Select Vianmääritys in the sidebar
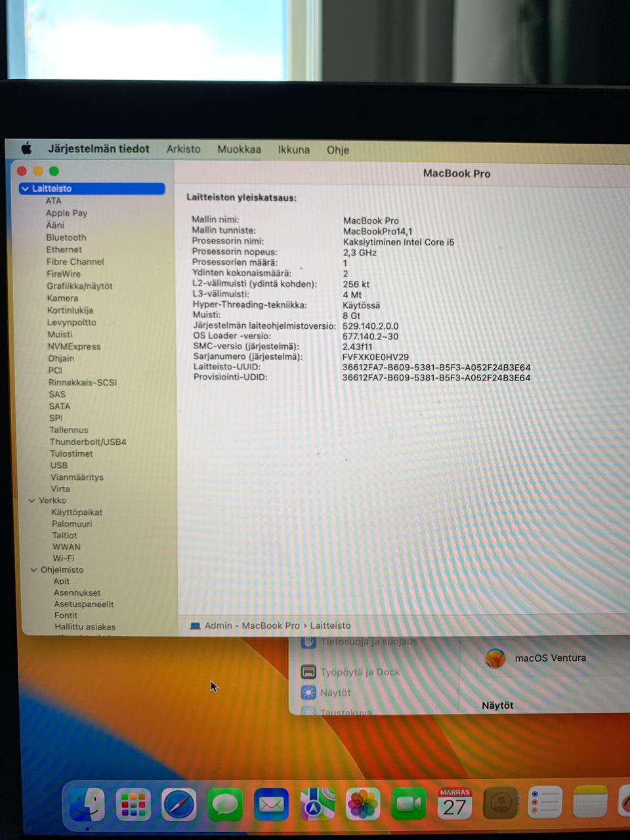630x840 pixels. [x=77, y=477]
